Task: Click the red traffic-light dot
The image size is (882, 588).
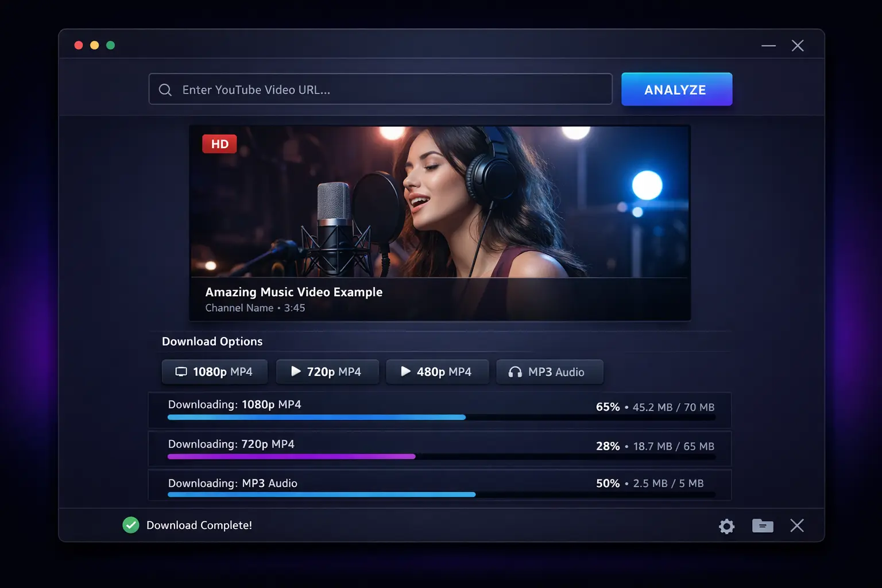Action: click(79, 45)
